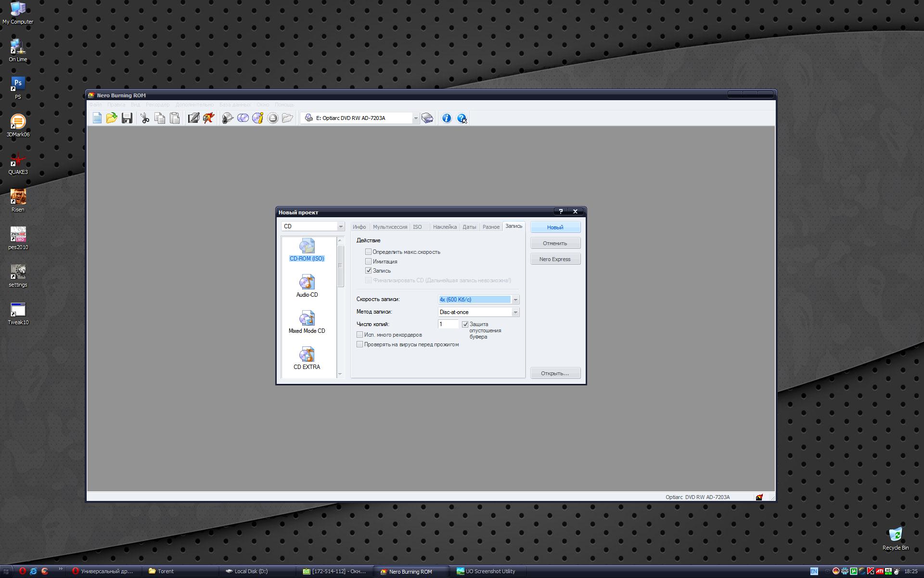Click the Save floppy disk icon
The image size is (924, 578).
[127, 118]
